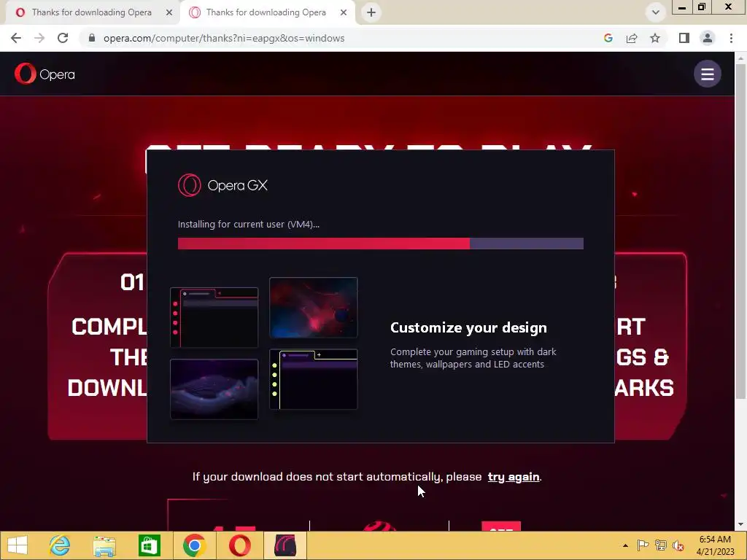
Task: Switch to the first Thanks for downloading Opera tab
Action: [x=91, y=12]
